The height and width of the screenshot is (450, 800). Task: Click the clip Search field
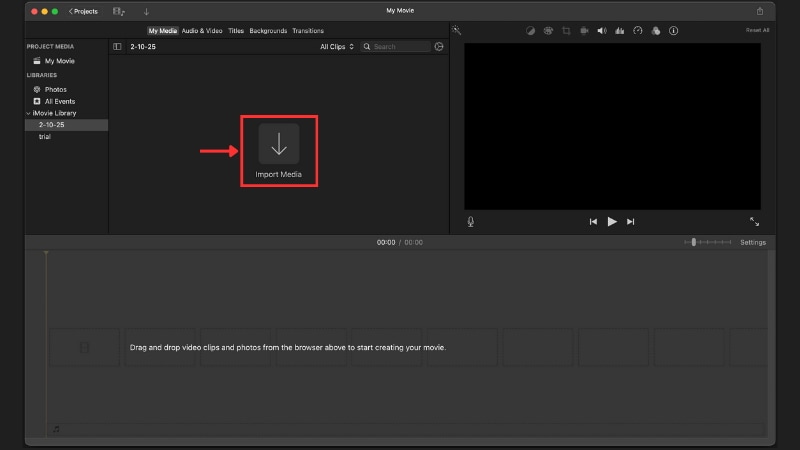point(396,46)
